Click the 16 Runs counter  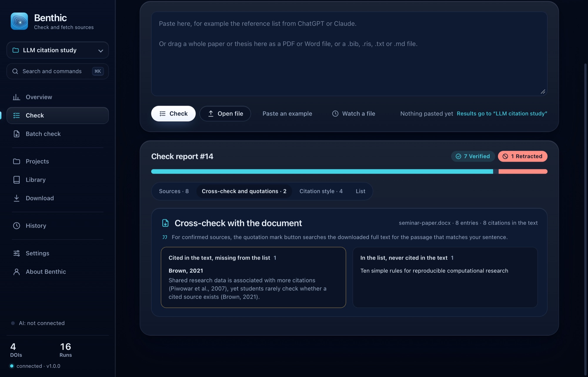(66, 350)
